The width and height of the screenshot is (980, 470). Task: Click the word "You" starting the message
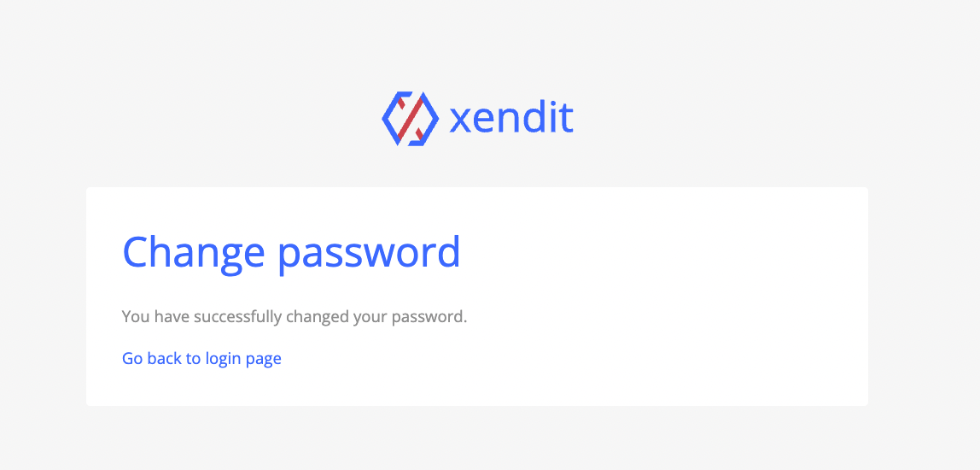tap(136, 316)
